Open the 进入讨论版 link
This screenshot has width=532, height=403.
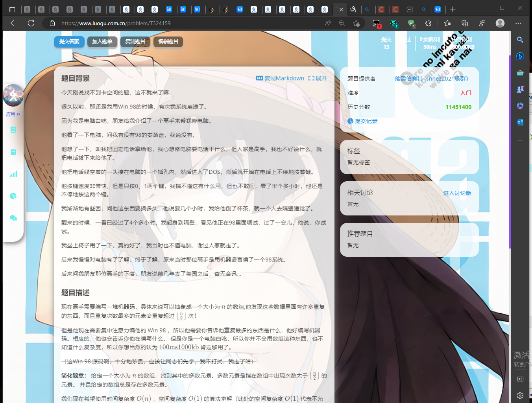tap(457, 193)
